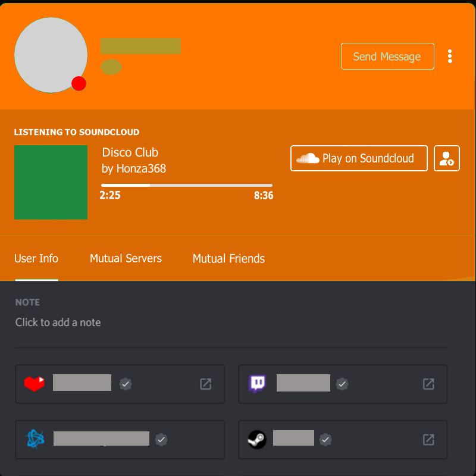
Task: Switch to the Mutual Servers tab
Action: click(126, 258)
